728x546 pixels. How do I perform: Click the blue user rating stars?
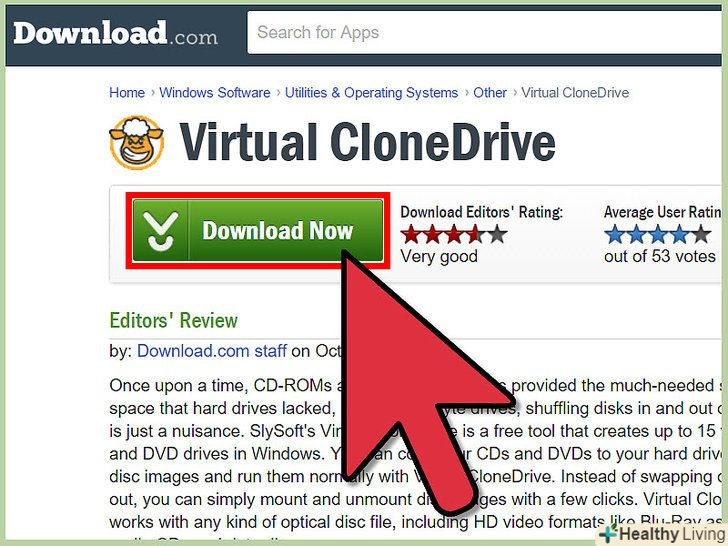[658, 234]
